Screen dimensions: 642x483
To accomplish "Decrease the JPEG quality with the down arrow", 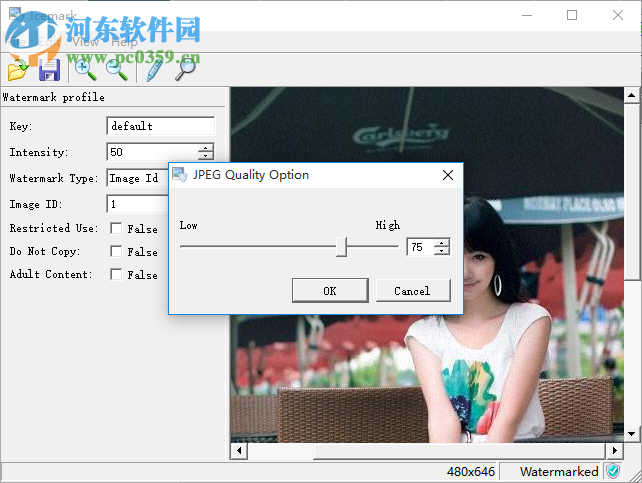I will pos(441,251).
